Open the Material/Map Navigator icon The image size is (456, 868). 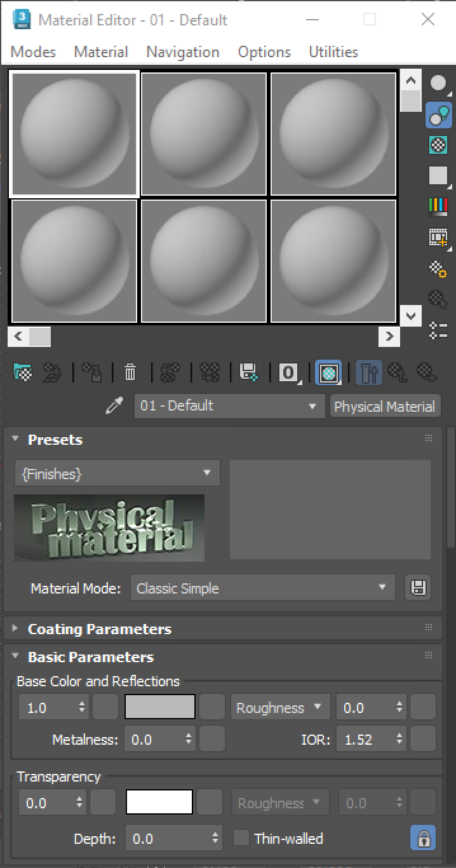(x=438, y=330)
